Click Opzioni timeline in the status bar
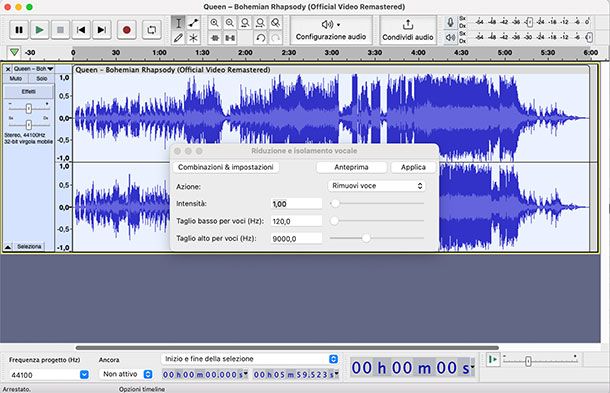Image resolution: width=610 pixels, height=393 pixels. coord(142,389)
